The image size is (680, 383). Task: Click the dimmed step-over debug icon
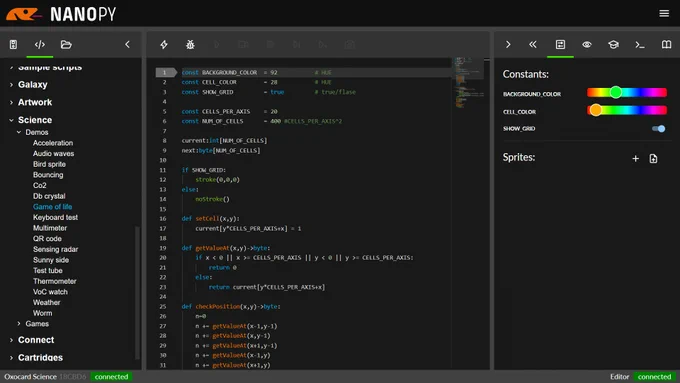(x=297, y=44)
